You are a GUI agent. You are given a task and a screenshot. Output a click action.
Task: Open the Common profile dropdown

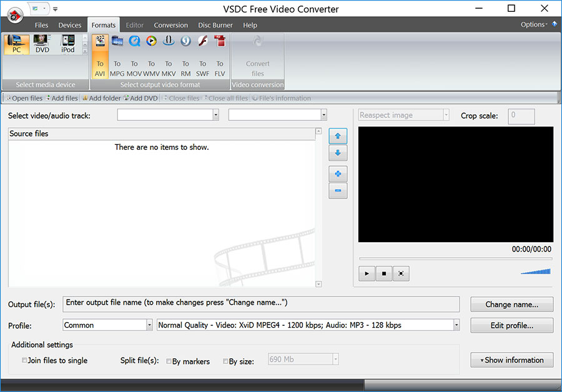pyautogui.click(x=149, y=325)
